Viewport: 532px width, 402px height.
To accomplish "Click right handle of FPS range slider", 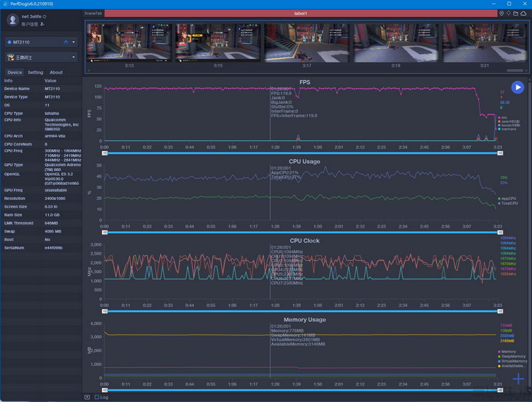I will coord(500,153).
